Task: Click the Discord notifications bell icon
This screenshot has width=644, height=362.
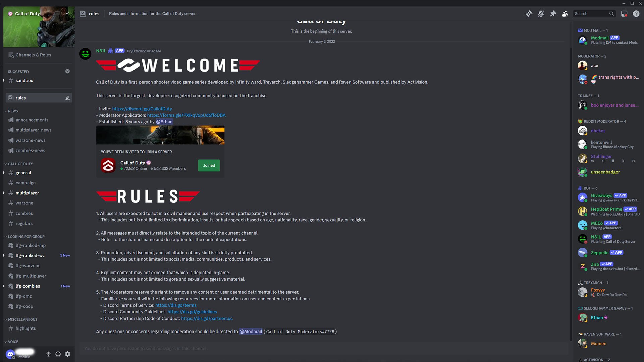Action: (x=540, y=14)
